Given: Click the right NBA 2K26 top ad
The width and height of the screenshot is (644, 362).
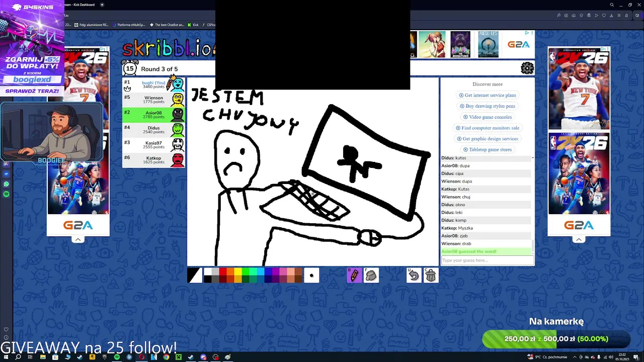Looking at the screenshot, I should click(579, 88).
